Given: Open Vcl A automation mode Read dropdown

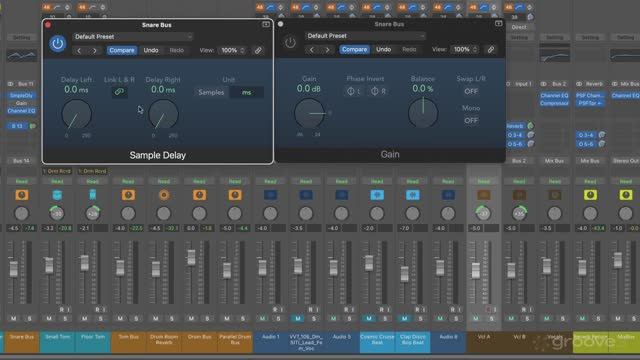Looking at the screenshot, I should tap(484, 181).
